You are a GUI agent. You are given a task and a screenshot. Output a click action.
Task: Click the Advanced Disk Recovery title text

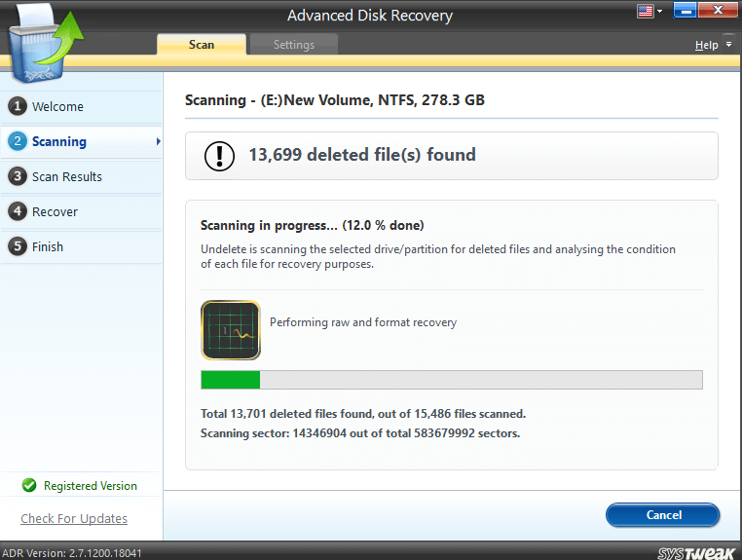(370, 16)
